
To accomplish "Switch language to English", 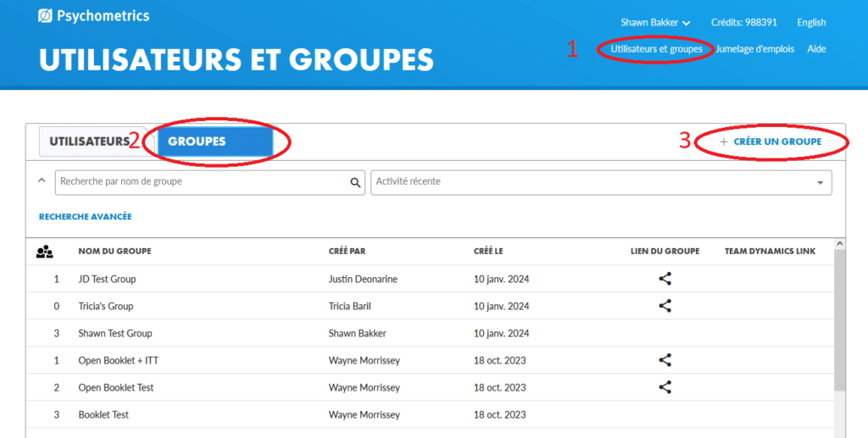I will (x=811, y=23).
